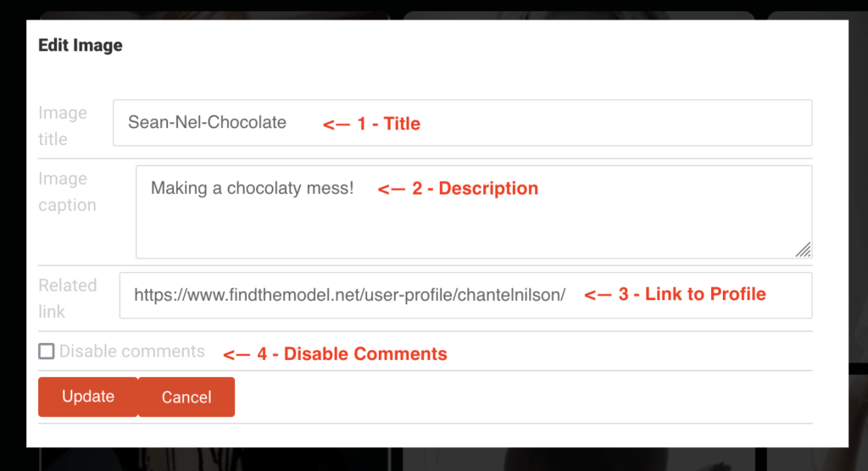Click the gray "Image caption" label

pos(67,191)
